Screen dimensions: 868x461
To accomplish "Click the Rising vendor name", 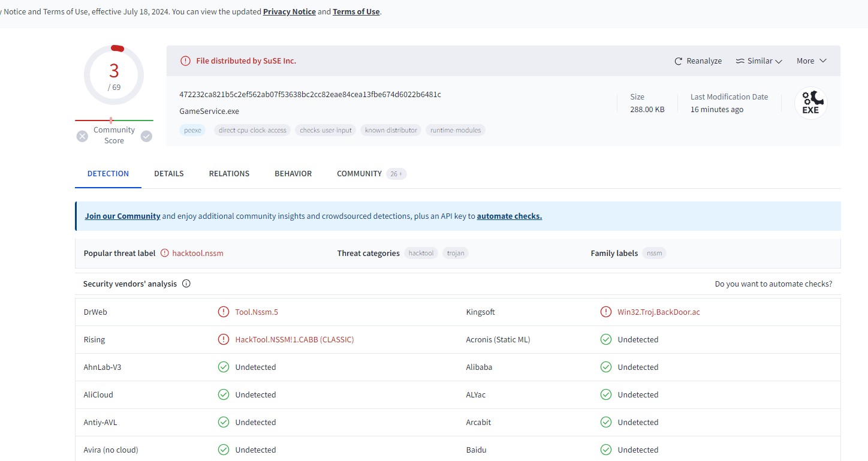I will click(x=94, y=340).
